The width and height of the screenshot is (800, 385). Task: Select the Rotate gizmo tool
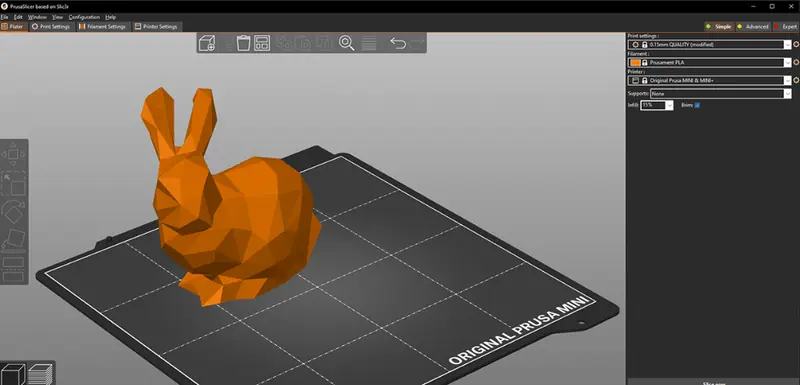(x=13, y=212)
